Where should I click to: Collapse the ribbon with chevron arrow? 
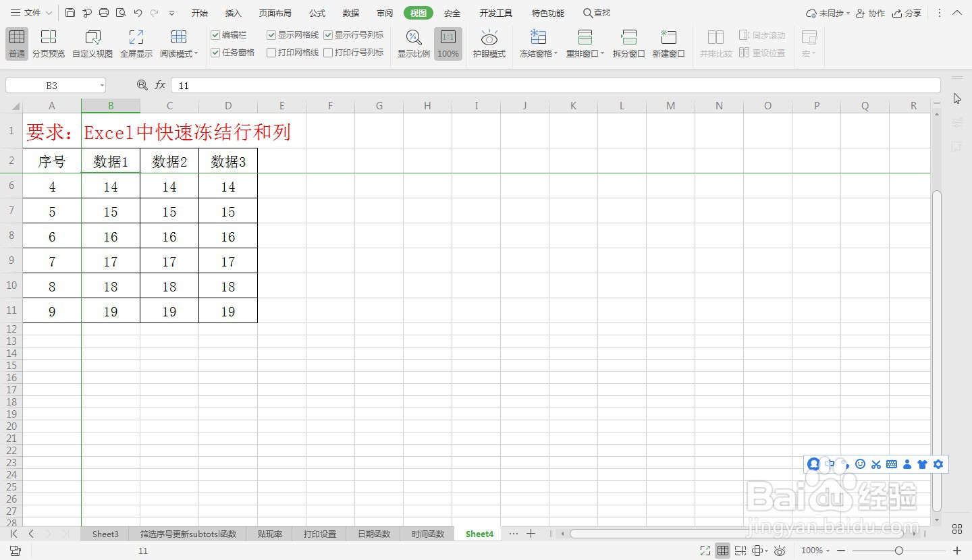click(956, 13)
